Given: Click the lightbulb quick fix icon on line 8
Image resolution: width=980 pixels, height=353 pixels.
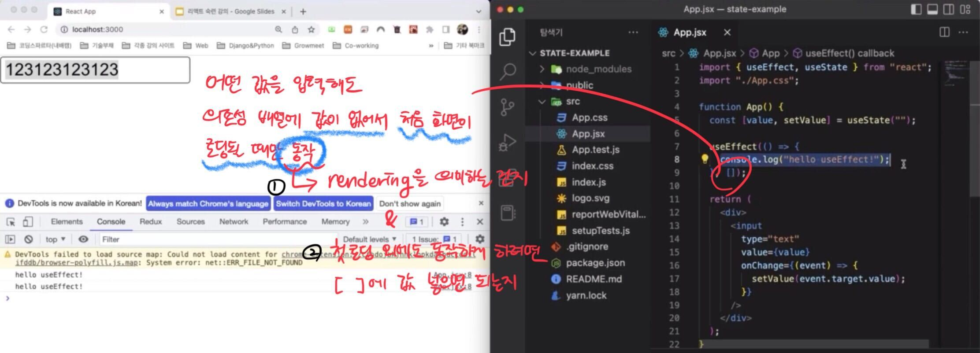Looking at the screenshot, I should click(x=705, y=159).
